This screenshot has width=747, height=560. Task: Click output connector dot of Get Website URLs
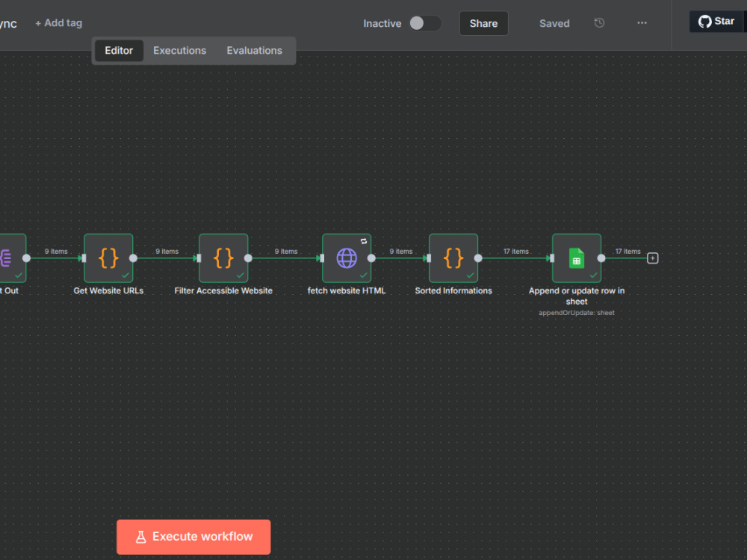(134, 258)
